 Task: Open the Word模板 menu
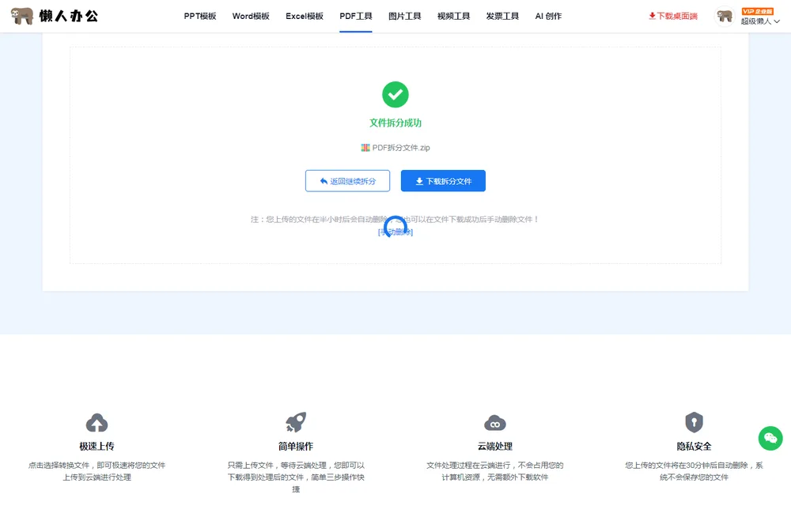251,16
